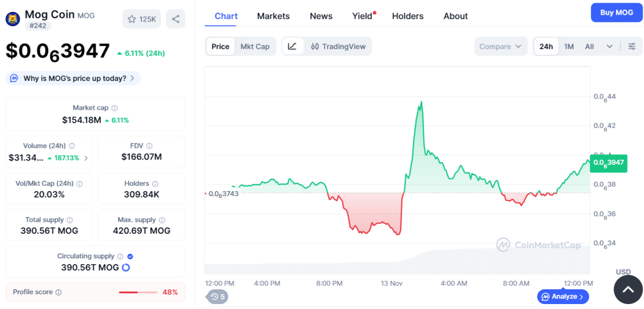Click info icon beside Market cap
Screen dimensions: 644x309
(115, 108)
